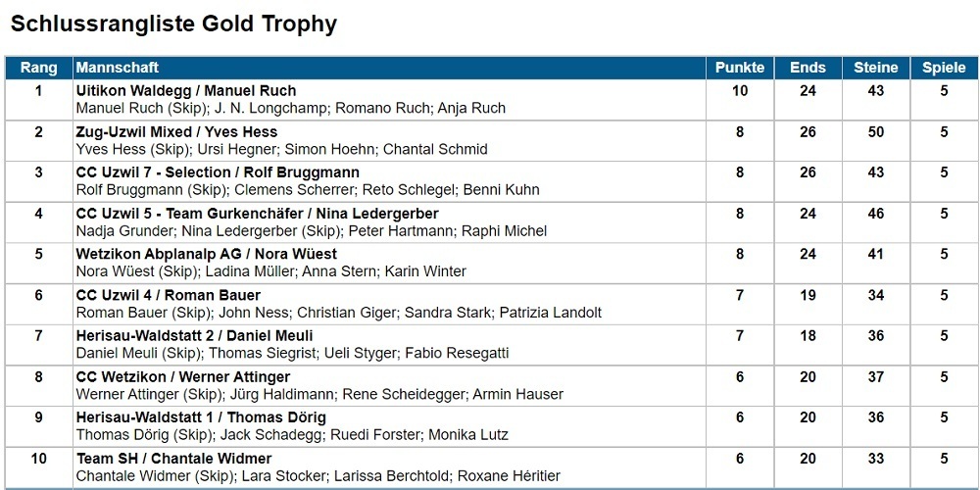Click the Schlussrangliste Gold Trophy heading

[173, 24]
